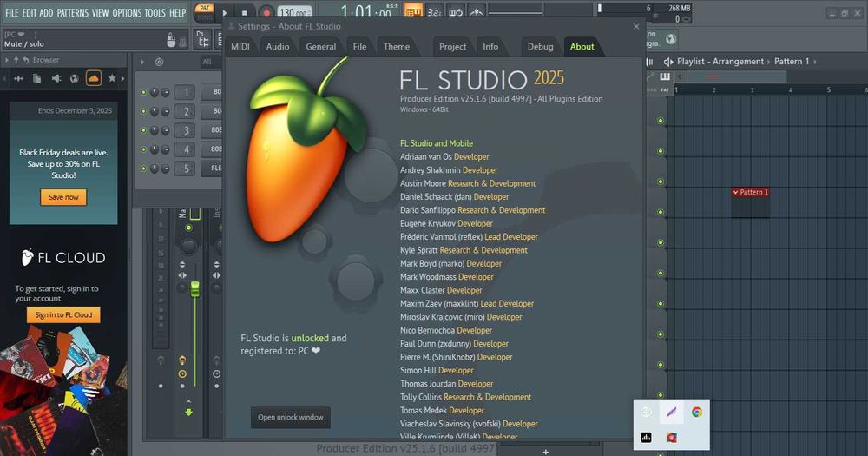The height and width of the screenshot is (456, 868).
Task: Click the audio bars icon in the tray popup
Action: 646,437
